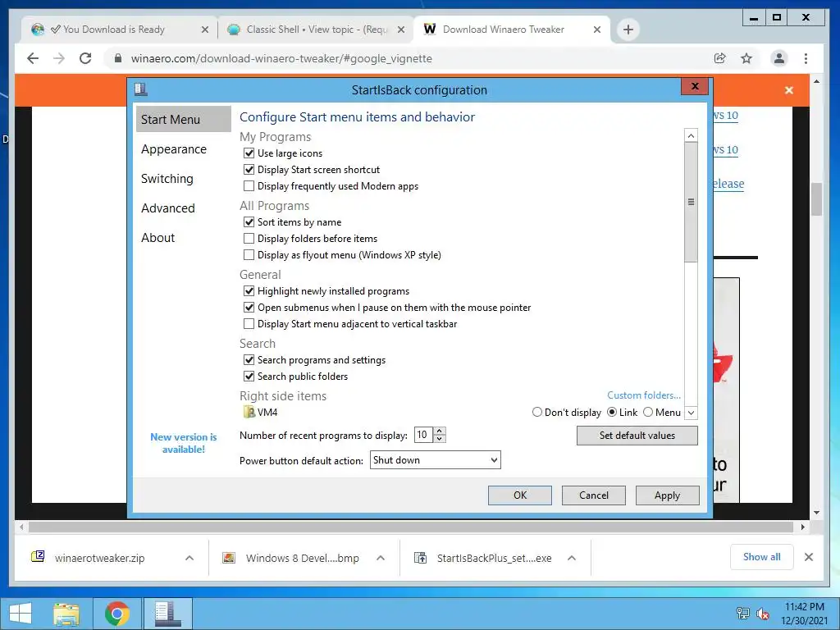Image resolution: width=840 pixels, height=630 pixels.
Task: Click the Apply button
Action: click(x=667, y=495)
